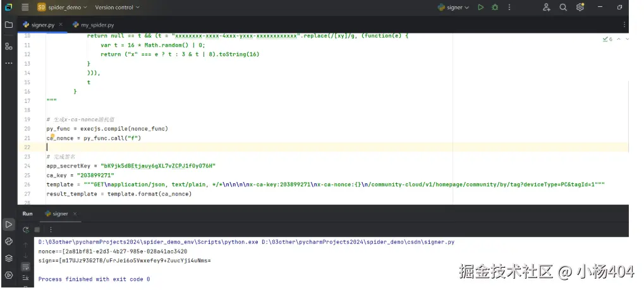This screenshot has width=644, height=290.
Task: Start debugging with the bug icon
Action: 495,8
